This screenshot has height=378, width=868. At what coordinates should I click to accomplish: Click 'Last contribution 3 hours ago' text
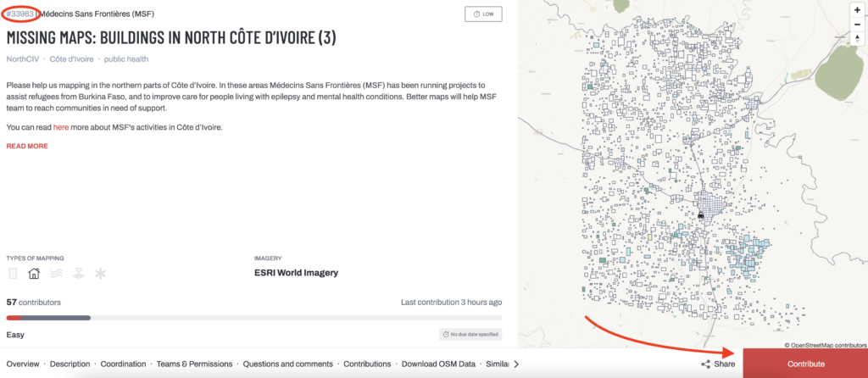coord(451,303)
